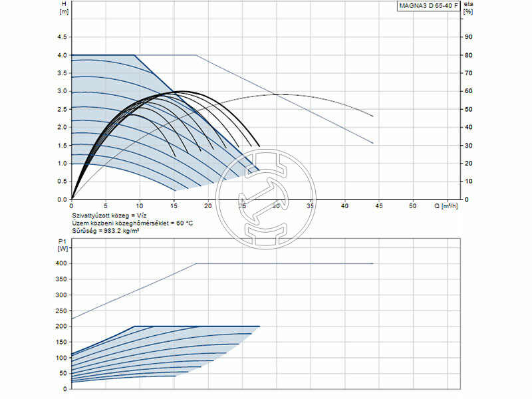Screen dimensions: 532x399
Task: Click the 4.5 tick on the H axis
Action: [x=63, y=37]
